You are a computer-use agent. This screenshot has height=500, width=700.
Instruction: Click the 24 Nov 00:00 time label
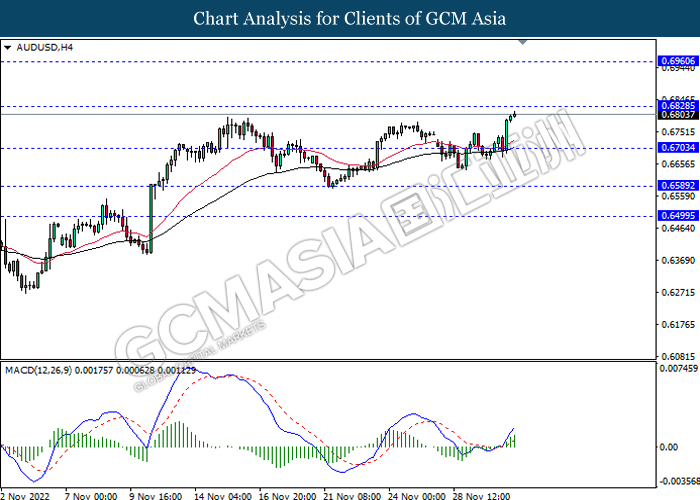pyautogui.click(x=417, y=496)
